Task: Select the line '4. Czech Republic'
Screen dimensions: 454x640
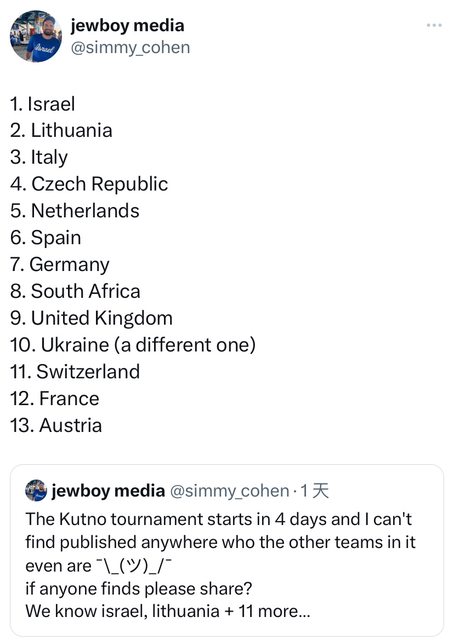Action: (89, 184)
